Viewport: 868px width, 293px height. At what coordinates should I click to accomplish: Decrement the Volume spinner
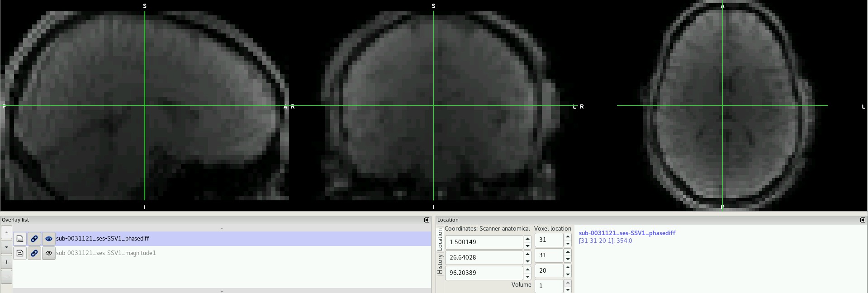pos(568,290)
